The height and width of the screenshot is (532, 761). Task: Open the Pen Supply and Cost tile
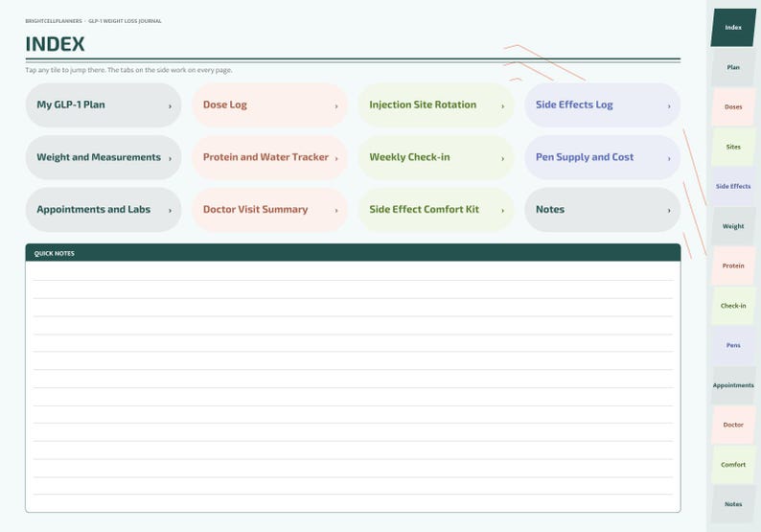click(602, 157)
